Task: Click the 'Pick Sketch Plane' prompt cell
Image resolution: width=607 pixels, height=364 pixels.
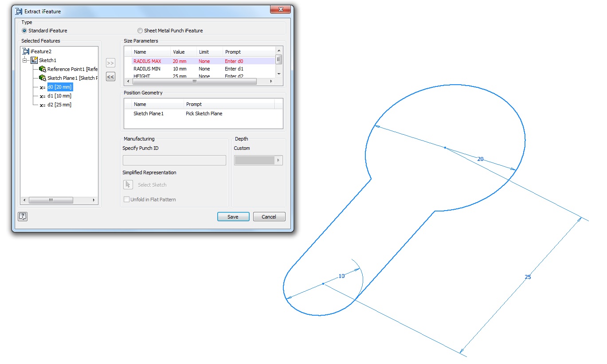Action: [x=204, y=114]
